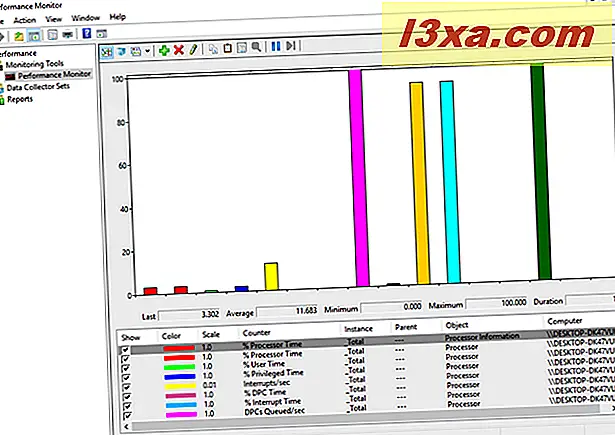Select Reports in the tree
The height and width of the screenshot is (435, 615).
click(x=20, y=99)
